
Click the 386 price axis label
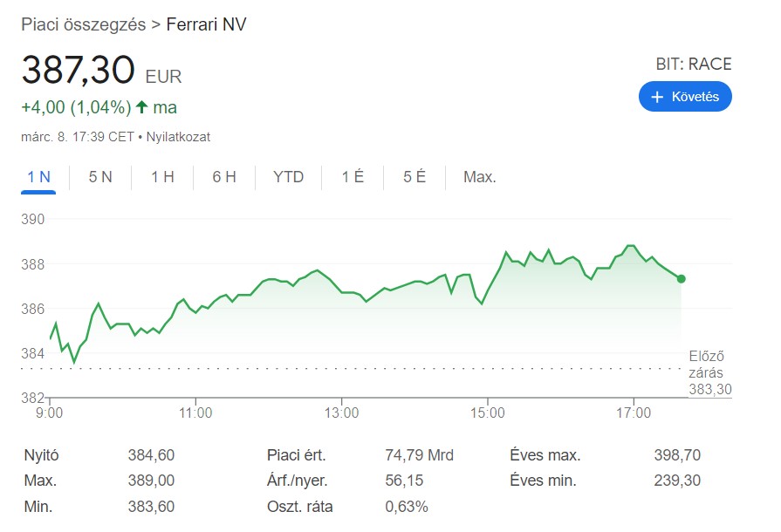coord(33,309)
